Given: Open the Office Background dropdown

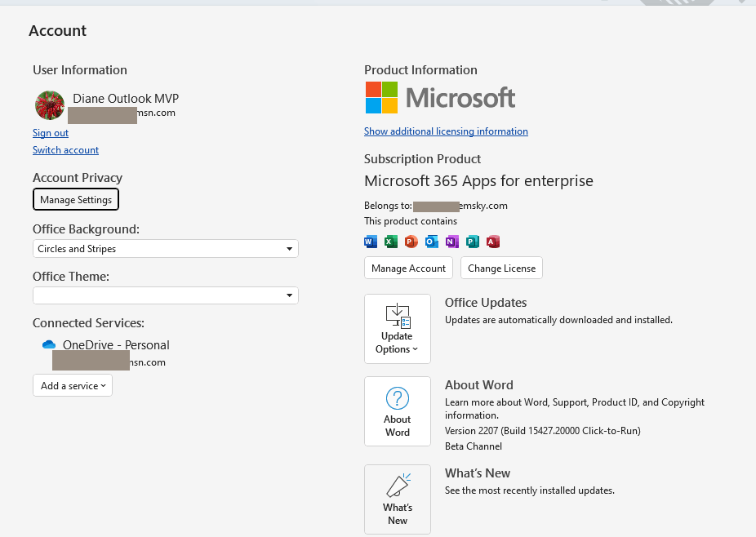Looking at the screenshot, I should [x=166, y=249].
